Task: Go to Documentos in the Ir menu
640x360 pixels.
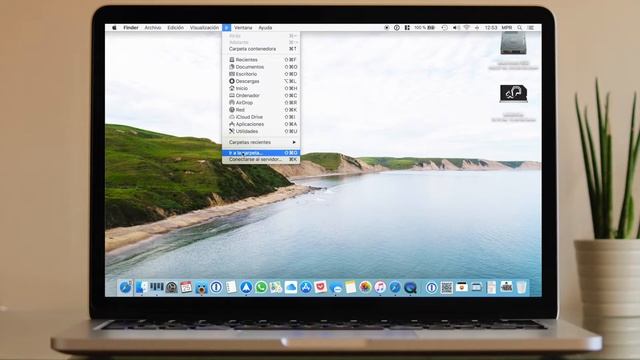Action: (x=261, y=67)
